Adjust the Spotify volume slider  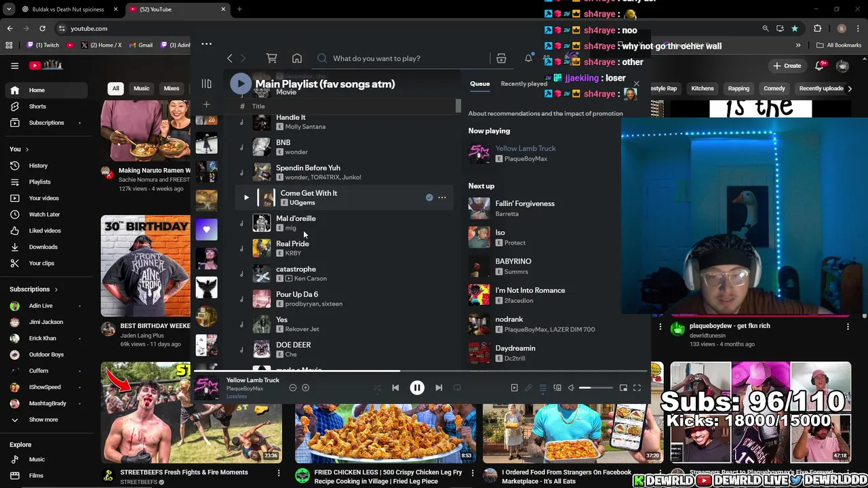click(x=595, y=388)
